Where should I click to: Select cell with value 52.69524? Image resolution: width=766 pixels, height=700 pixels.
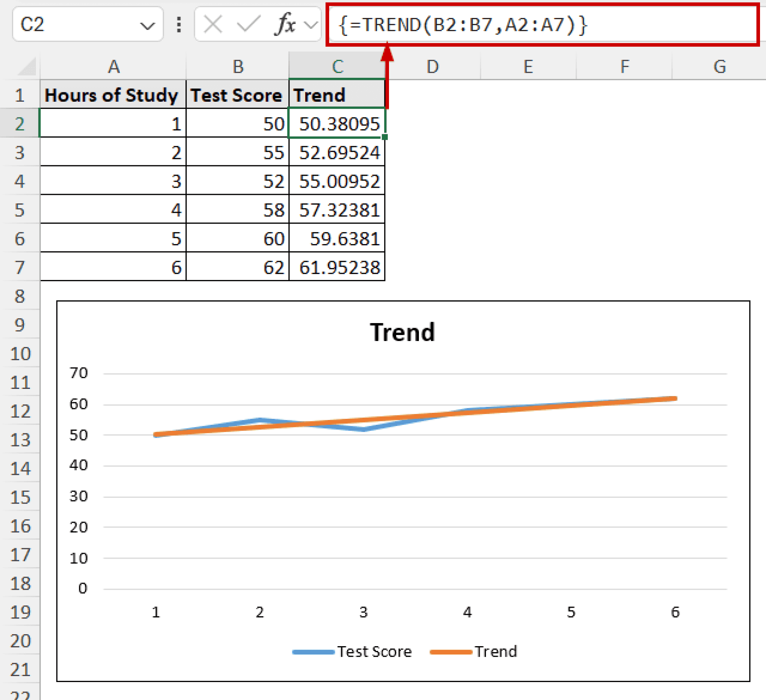(337, 152)
